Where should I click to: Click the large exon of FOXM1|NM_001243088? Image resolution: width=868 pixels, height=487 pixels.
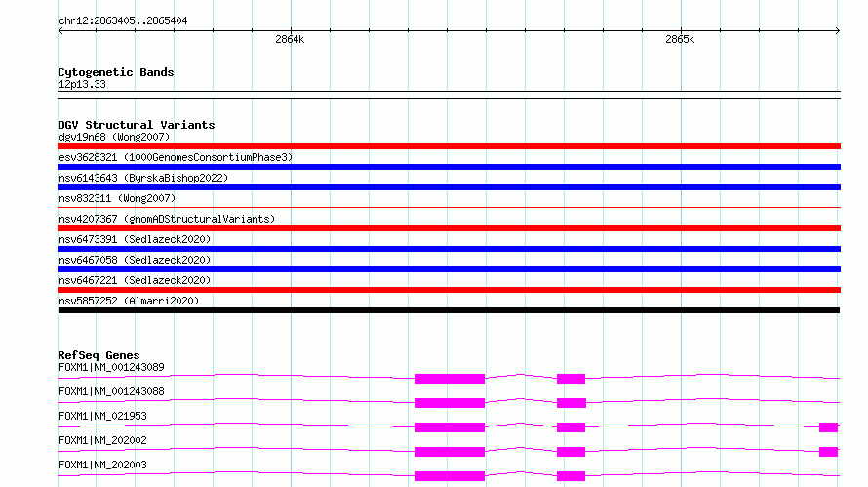(450, 403)
